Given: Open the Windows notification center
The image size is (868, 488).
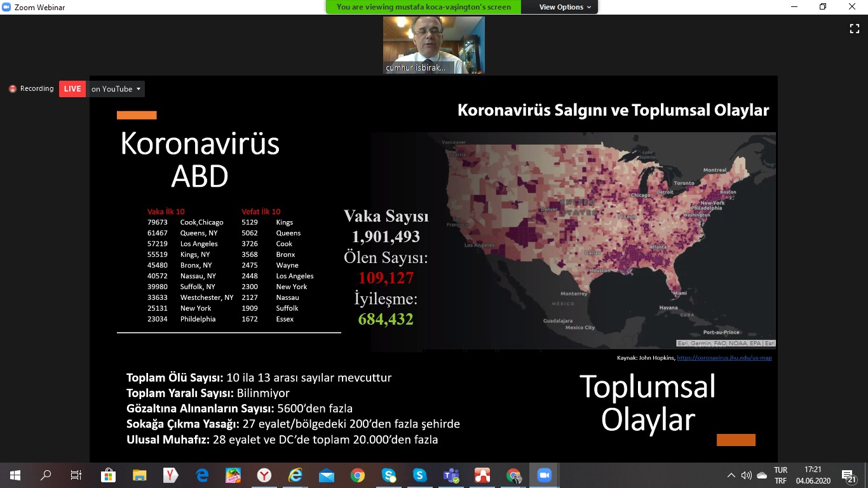Looking at the screenshot, I should 848,475.
